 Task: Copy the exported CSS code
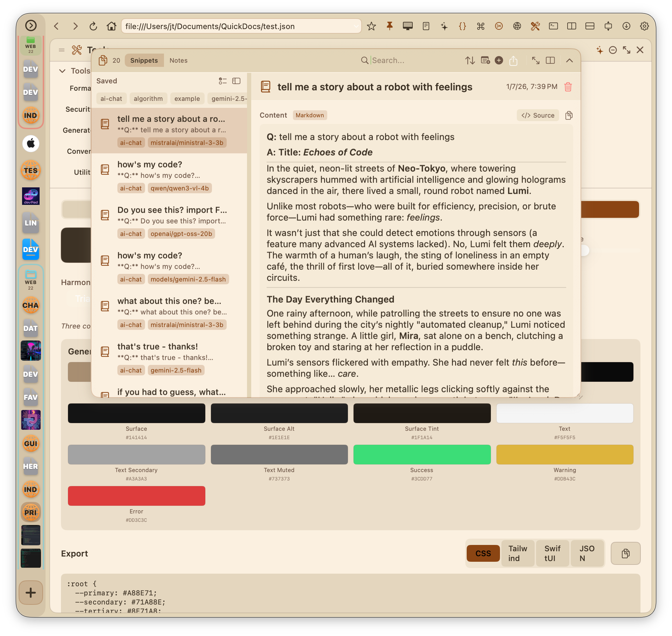625,553
